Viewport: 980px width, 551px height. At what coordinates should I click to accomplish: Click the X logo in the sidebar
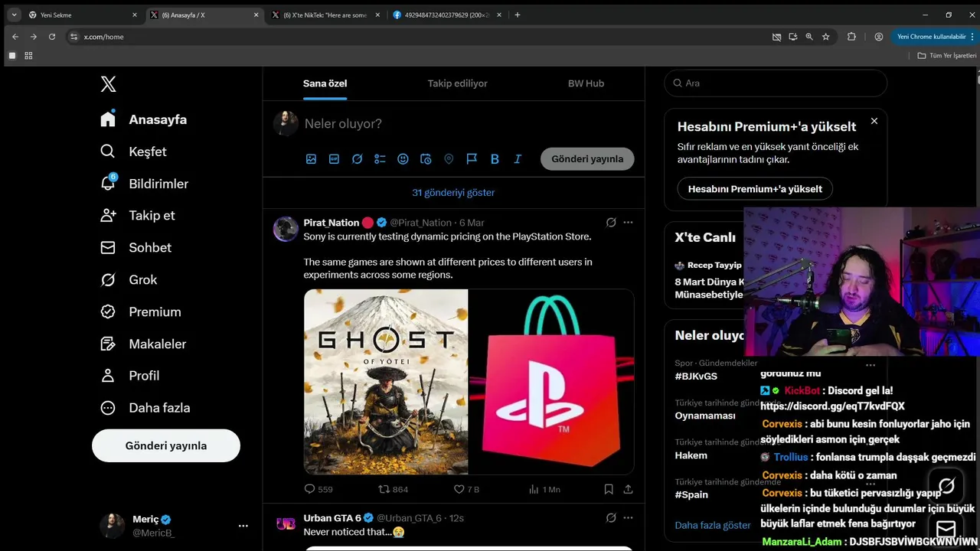[x=109, y=84]
